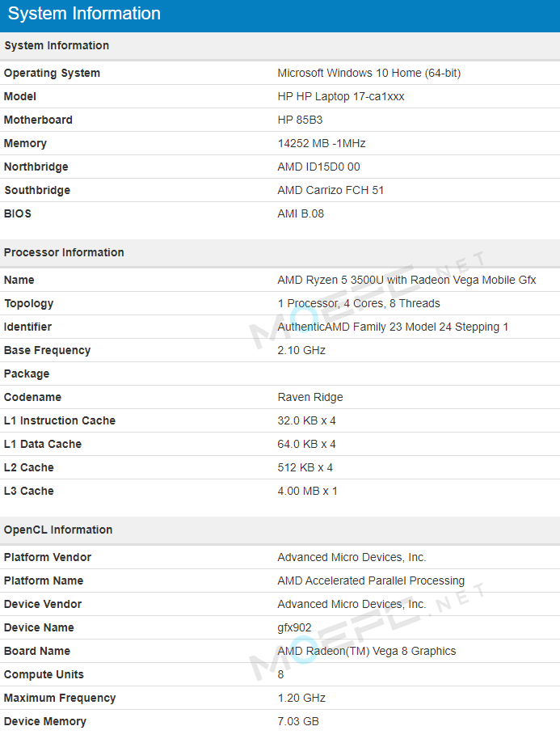The height and width of the screenshot is (743, 560).
Task: Select '32.0 KB x 4' cache value
Action: [x=306, y=420]
